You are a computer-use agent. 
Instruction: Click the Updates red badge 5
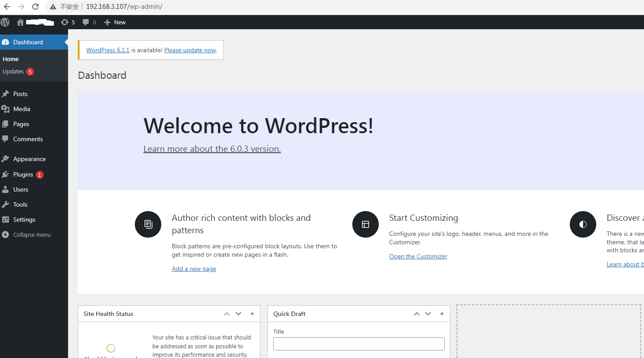point(30,72)
